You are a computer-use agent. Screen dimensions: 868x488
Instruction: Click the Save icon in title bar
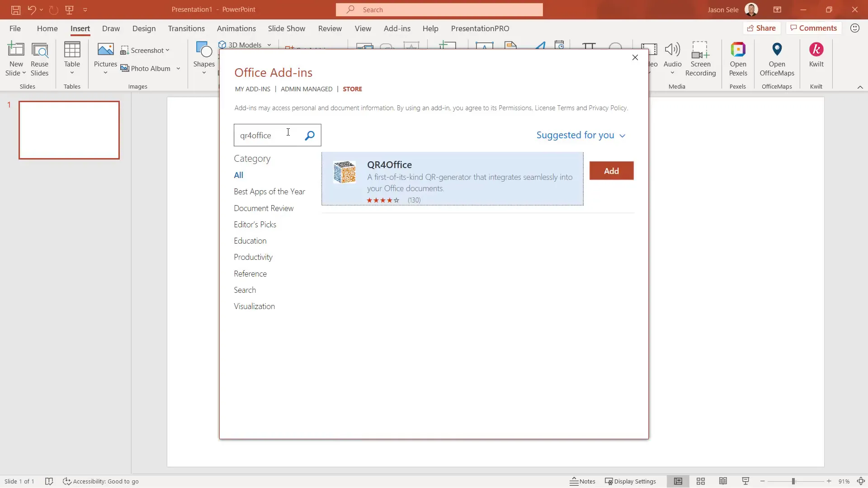(x=15, y=9)
